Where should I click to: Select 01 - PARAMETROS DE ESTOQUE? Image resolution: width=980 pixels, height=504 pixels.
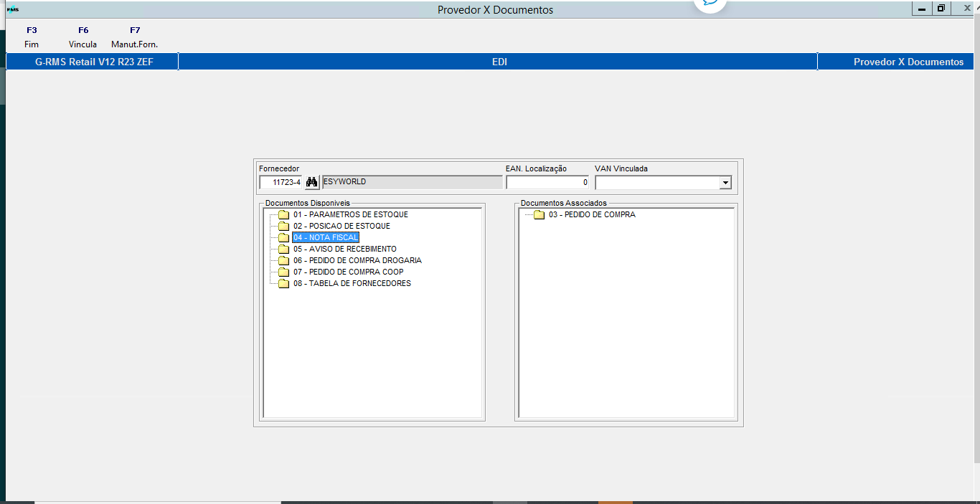click(x=350, y=214)
